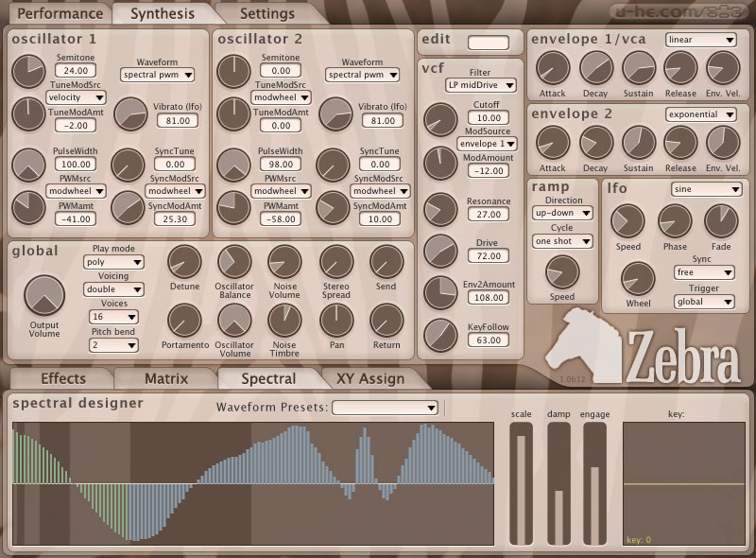Click the edit value field
756x558 pixels.
point(489,43)
